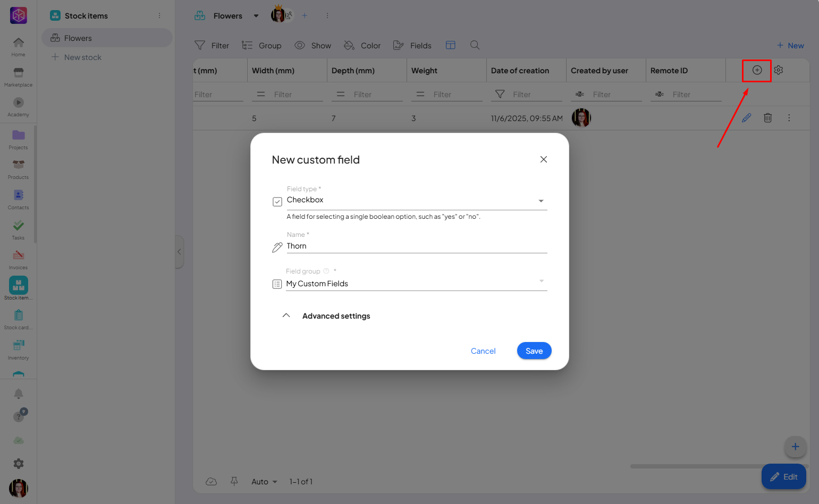
Task: Open notifications bell icon
Action: (x=18, y=394)
